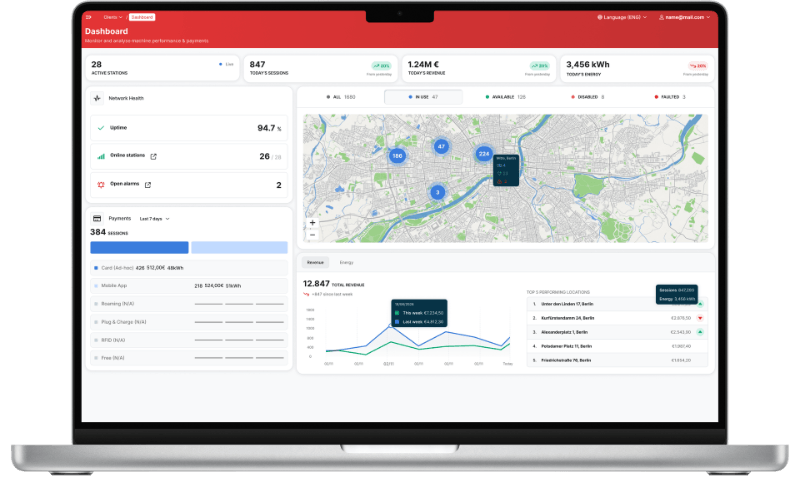Filter map by In Use stations
This screenshot has height=480, width=800.
423,97
